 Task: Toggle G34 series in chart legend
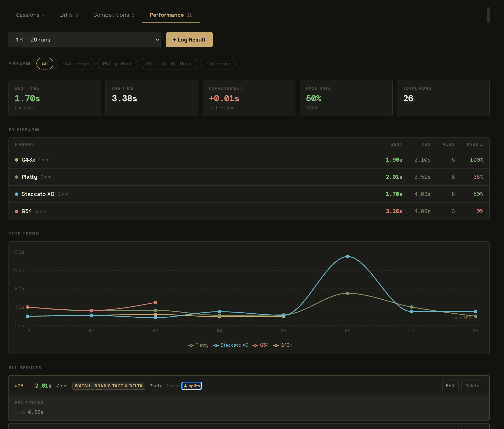pos(260,345)
